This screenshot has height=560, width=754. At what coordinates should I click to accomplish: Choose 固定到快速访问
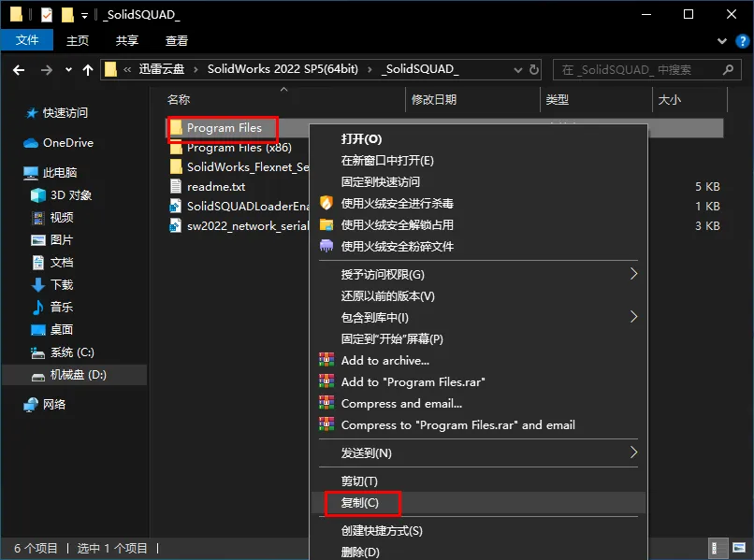click(x=479, y=181)
